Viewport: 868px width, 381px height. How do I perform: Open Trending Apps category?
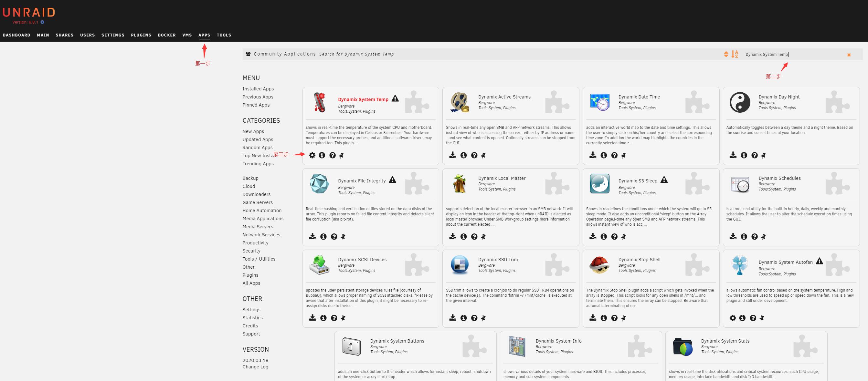click(x=258, y=164)
